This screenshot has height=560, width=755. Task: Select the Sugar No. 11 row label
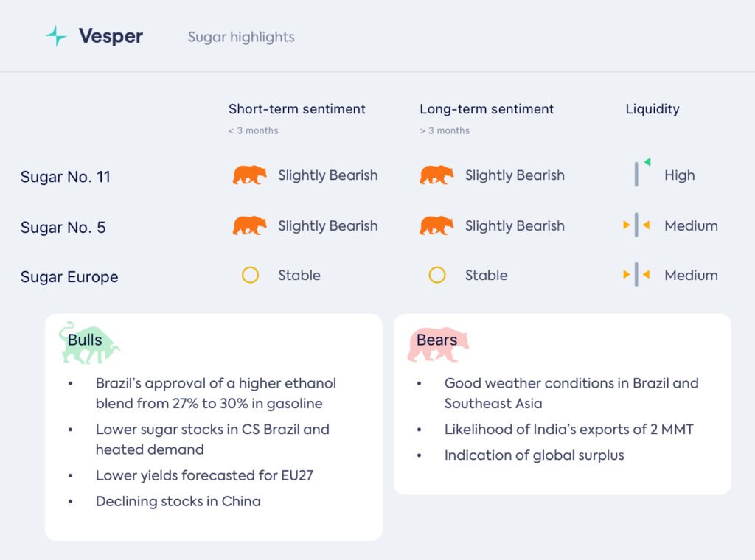click(66, 177)
